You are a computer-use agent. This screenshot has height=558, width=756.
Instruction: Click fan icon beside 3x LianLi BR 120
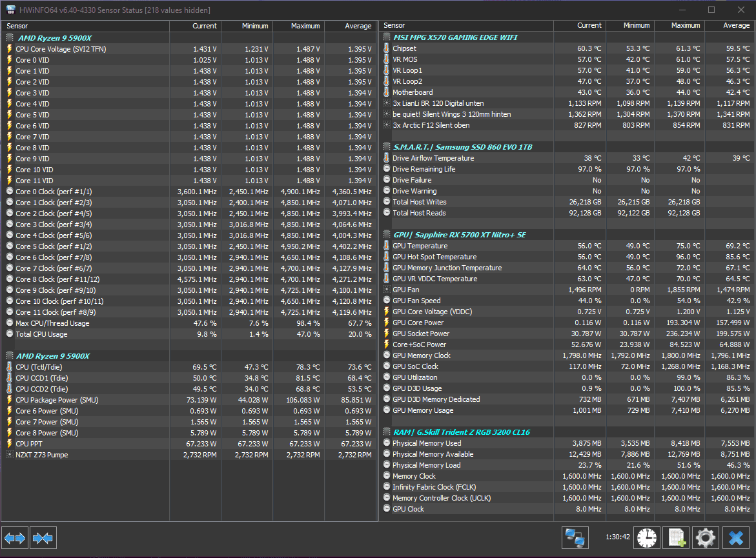click(387, 103)
